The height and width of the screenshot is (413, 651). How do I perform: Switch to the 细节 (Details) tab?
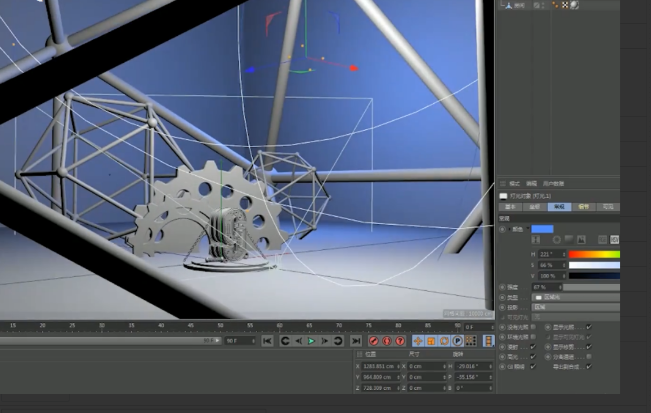point(583,206)
